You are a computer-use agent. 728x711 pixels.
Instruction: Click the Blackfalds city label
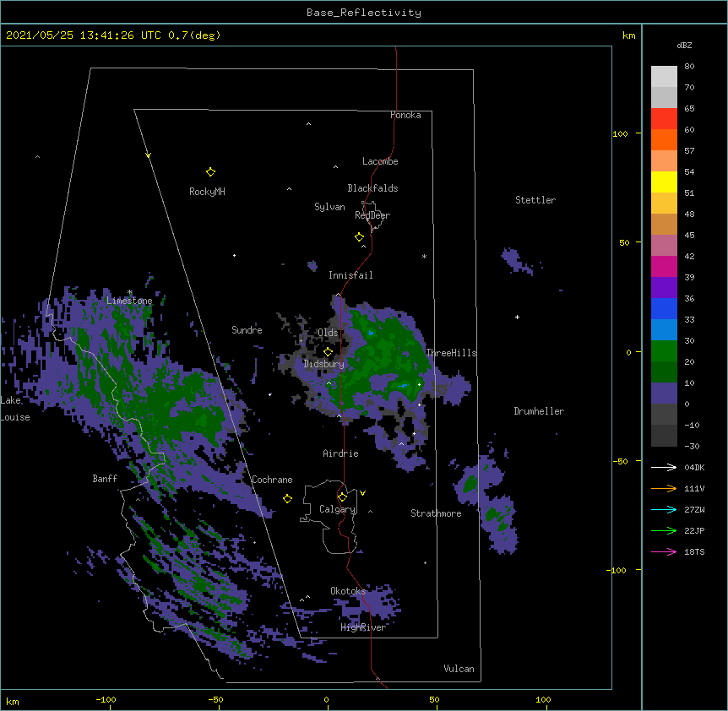tap(372, 188)
